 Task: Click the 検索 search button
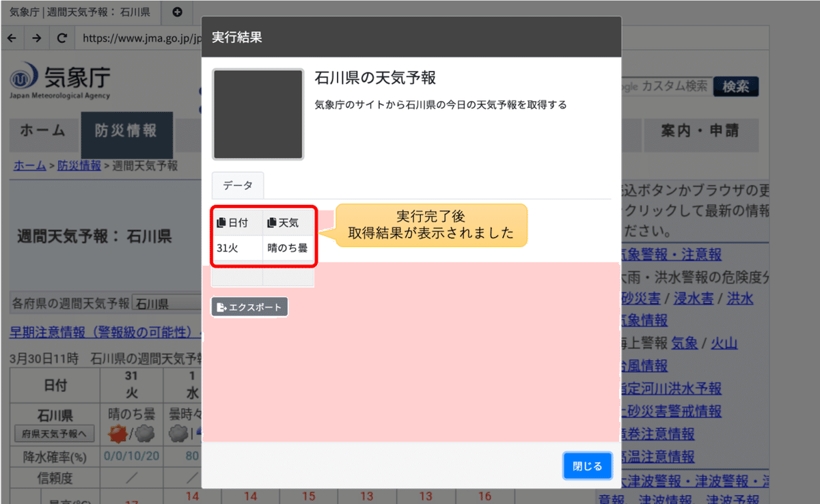click(736, 87)
